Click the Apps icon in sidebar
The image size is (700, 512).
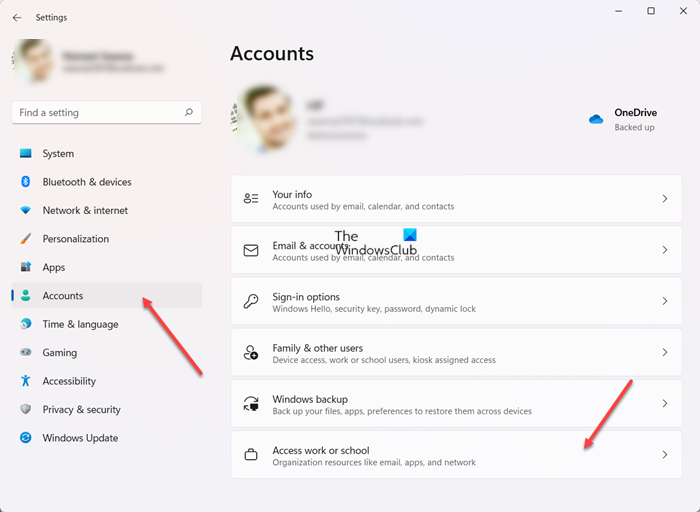click(x=26, y=267)
